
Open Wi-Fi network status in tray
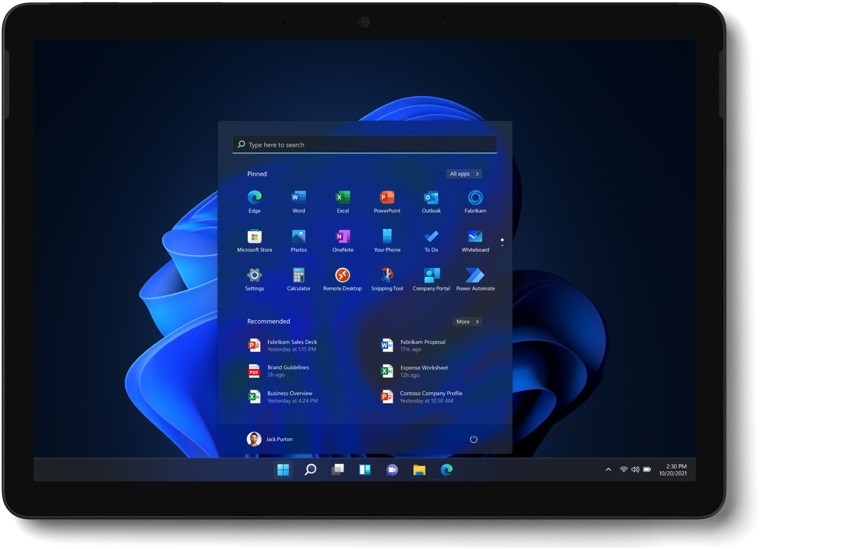tap(624, 470)
